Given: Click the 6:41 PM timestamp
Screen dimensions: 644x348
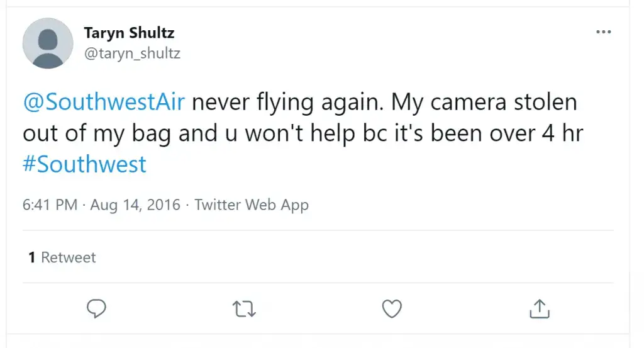Looking at the screenshot, I should (50, 205).
